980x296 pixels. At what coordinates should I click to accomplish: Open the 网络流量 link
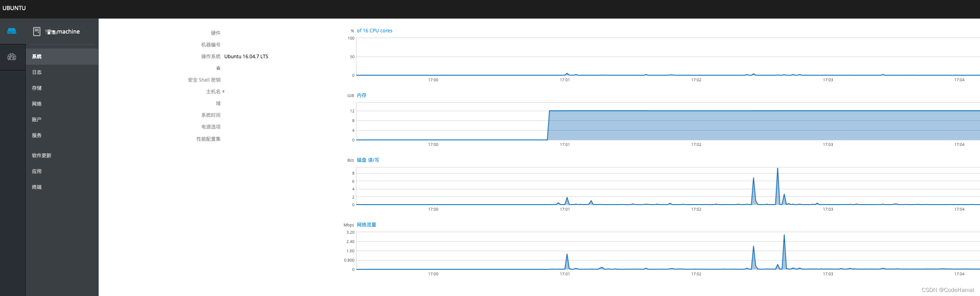[x=366, y=225]
